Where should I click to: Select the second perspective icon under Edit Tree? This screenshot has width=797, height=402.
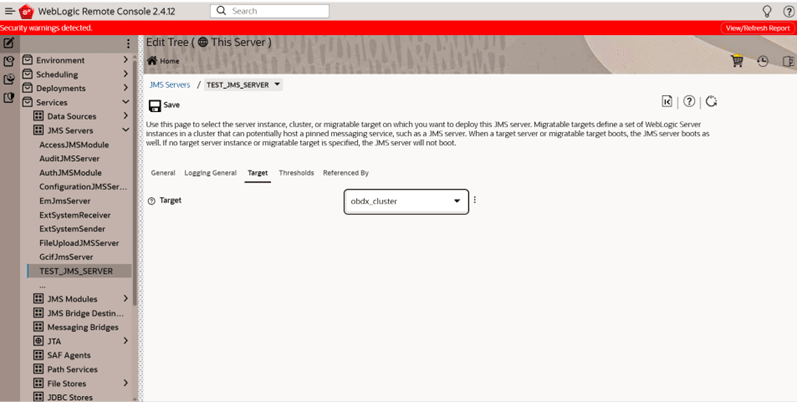click(x=9, y=61)
